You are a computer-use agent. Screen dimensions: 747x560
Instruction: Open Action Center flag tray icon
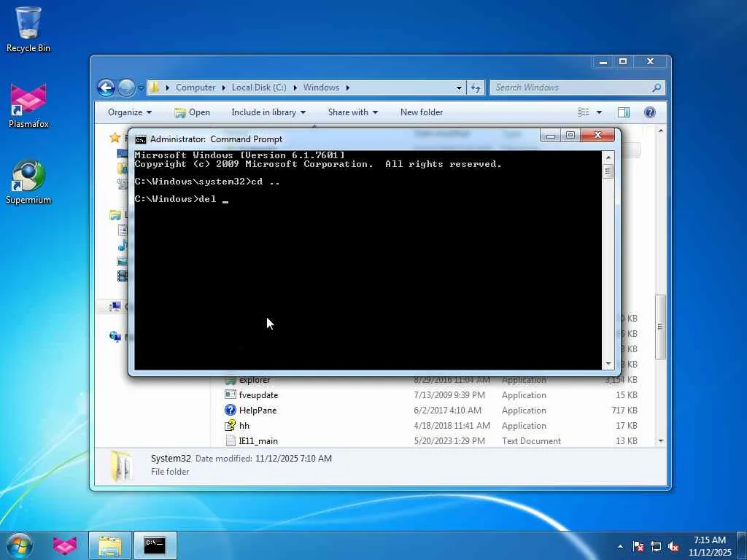point(638,547)
